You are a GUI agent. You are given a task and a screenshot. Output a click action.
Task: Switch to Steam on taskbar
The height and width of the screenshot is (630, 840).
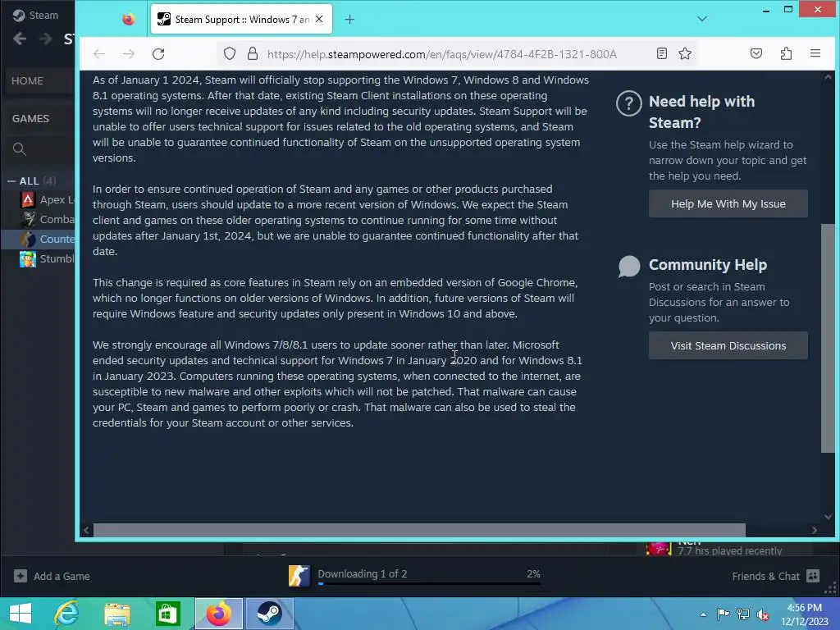point(269,614)
